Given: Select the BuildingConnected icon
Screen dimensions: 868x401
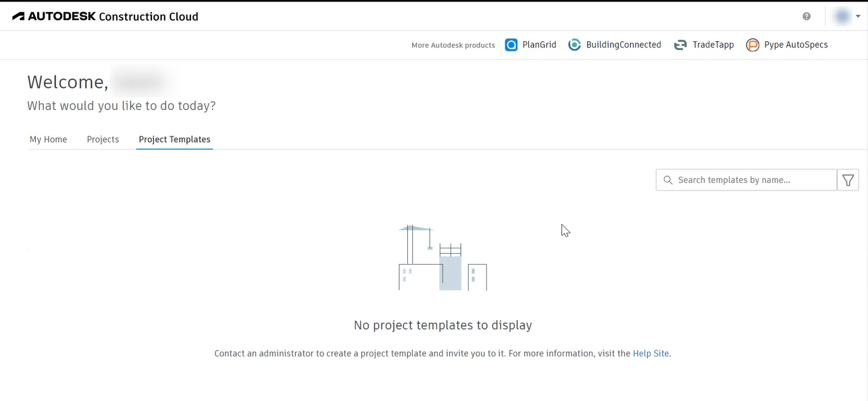Looking at the screenshot, I should tap(574, 45).
